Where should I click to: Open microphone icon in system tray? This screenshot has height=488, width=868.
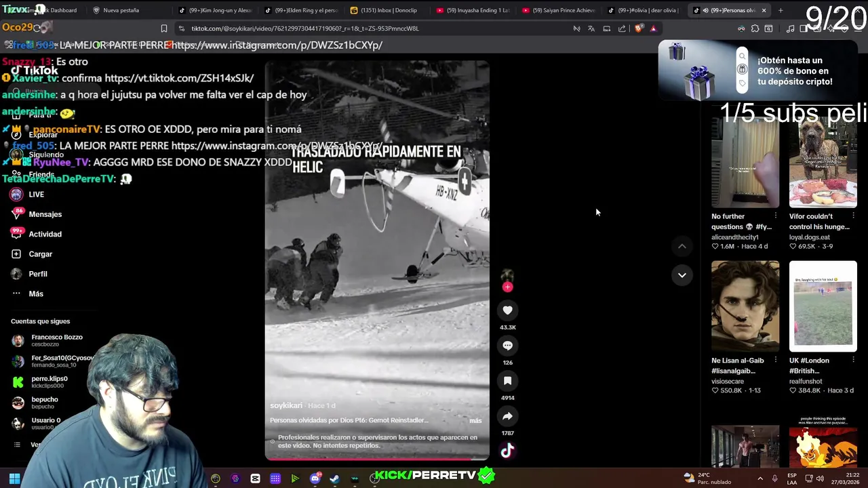click(774, 479)
